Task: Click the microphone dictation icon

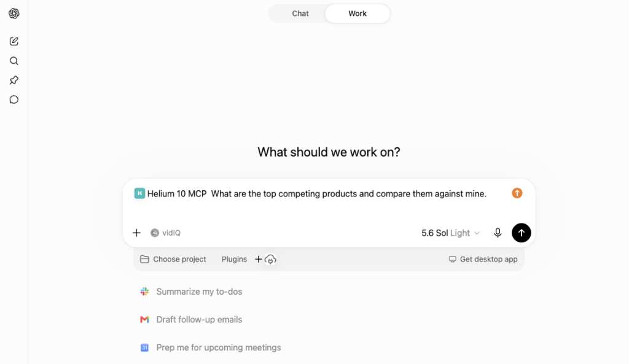Action: coord(498,233)
